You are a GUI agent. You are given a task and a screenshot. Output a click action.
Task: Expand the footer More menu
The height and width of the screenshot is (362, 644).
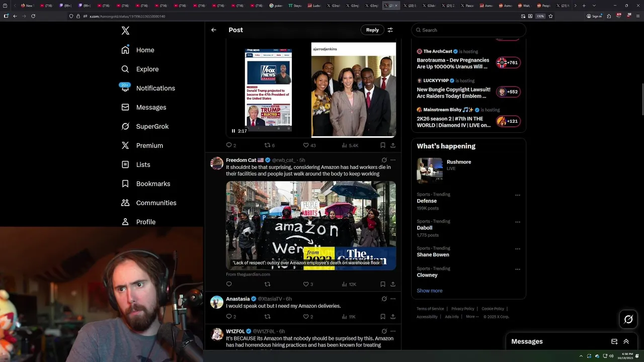coord(472,317)
